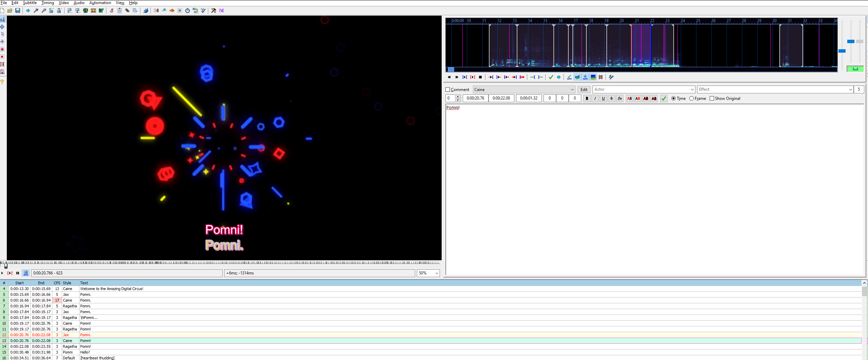Commit audio changes with the green checkmark
Image resolution: width=868 pixels, height=360 pixels.
(x=551, y=77)
